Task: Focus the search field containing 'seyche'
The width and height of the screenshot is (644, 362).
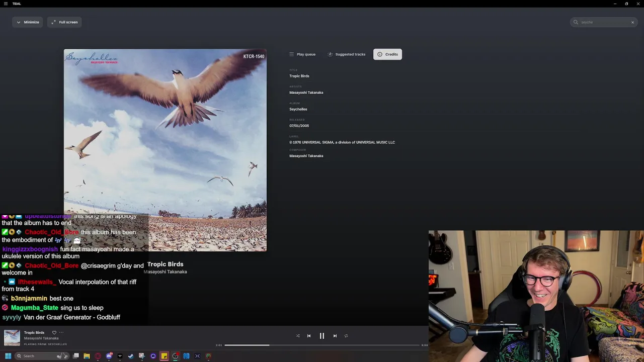Action: 604,22
